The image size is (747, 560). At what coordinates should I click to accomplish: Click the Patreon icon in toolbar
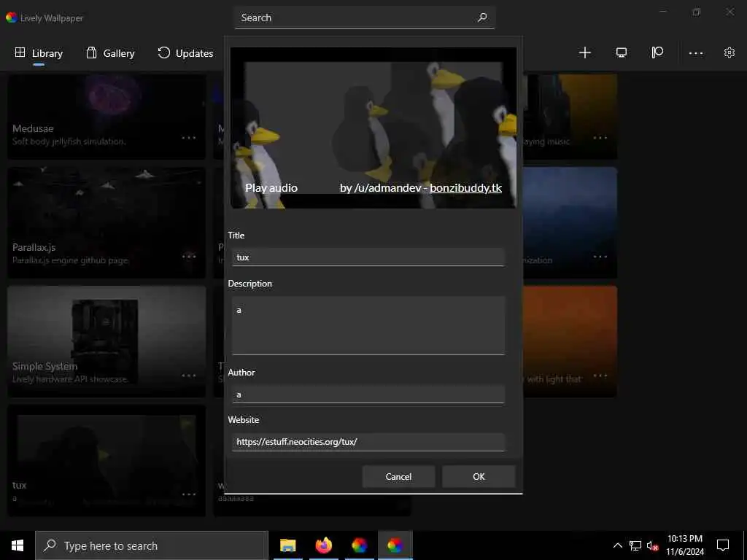point(657,52)
